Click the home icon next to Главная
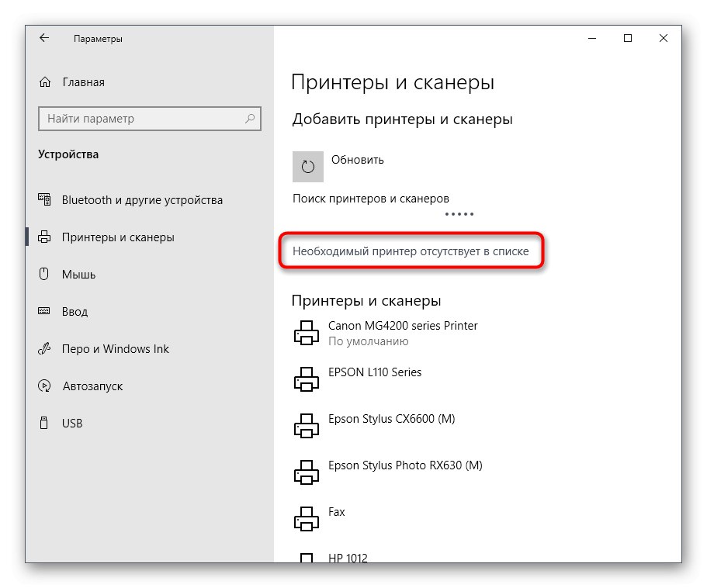 click(43, 81)
